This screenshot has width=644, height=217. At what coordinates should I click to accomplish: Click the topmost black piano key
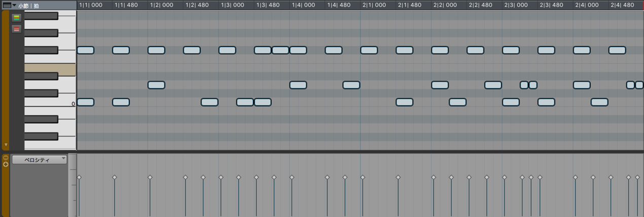tap(41, 16)
